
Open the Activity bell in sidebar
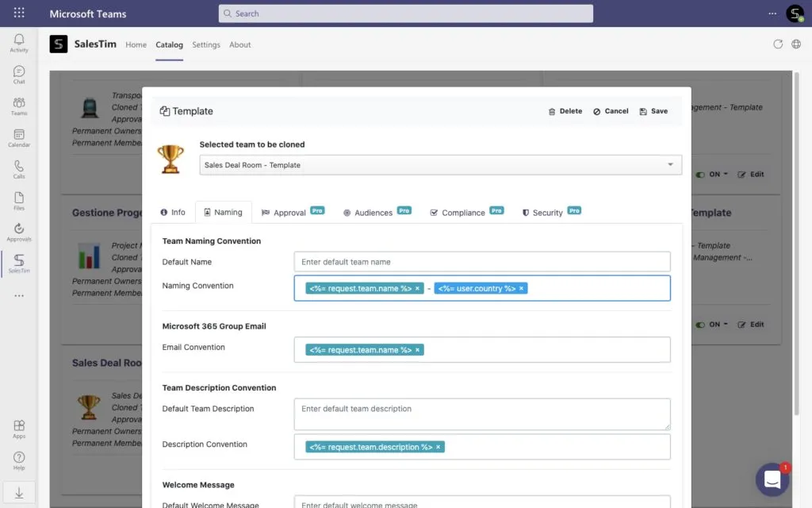click(x=19, y=43)
